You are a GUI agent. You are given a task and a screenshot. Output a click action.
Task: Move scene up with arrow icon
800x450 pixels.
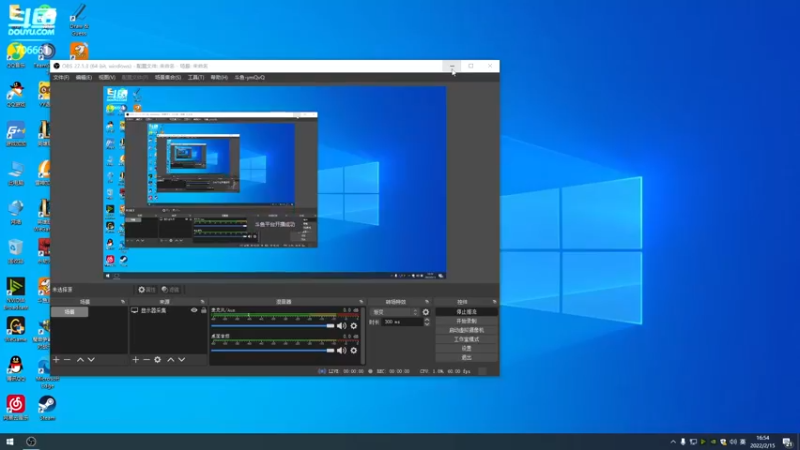coord(80,360)
